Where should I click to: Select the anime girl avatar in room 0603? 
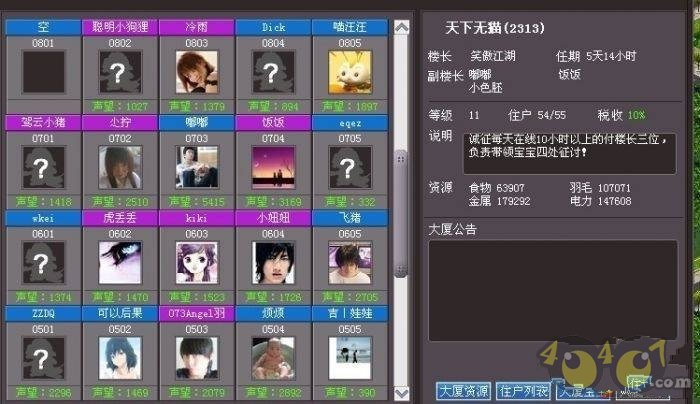coord(197,263)
